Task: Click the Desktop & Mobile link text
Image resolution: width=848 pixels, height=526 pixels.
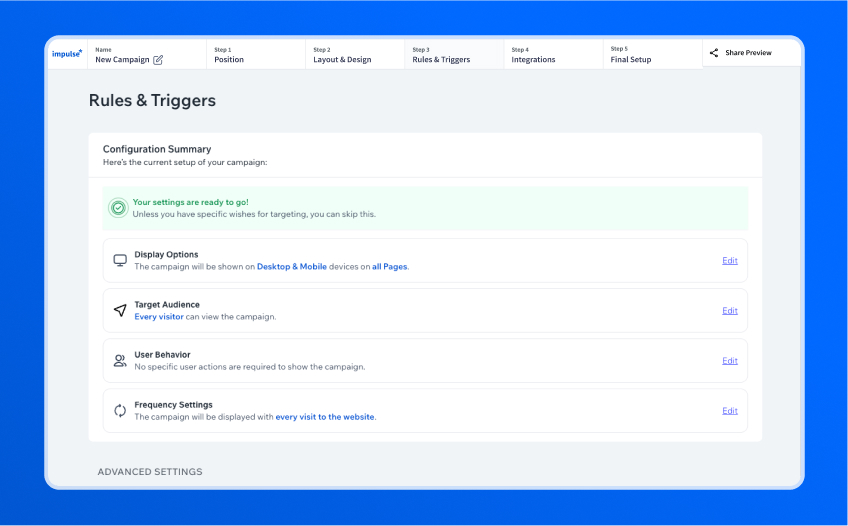Action: point(292,267)
